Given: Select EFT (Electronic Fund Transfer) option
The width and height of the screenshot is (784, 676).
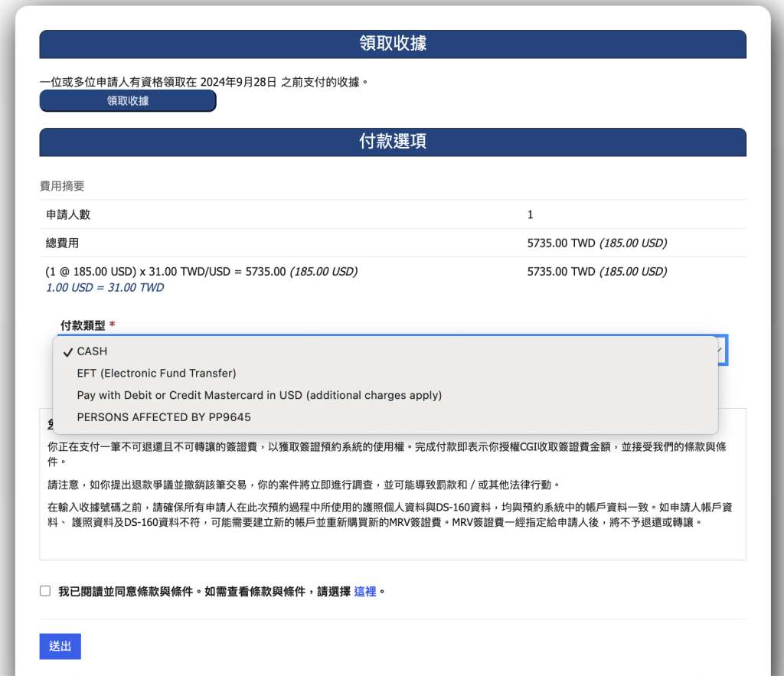Looking at the screenshot, I should 156,374.
